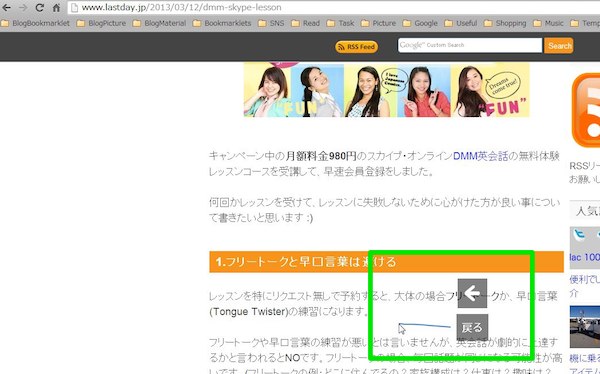600x374 pixels.
Task: Open the RSS Feed button
Action: [357, 47]
